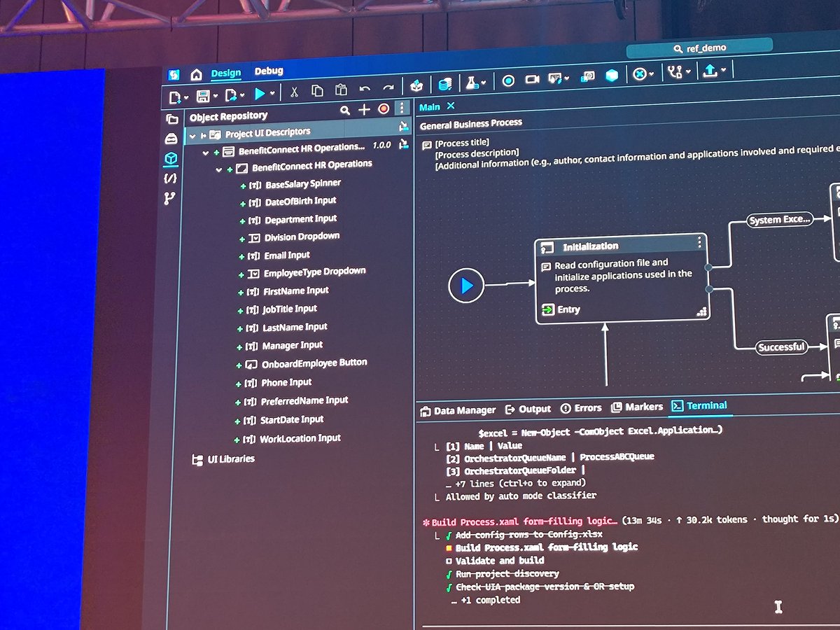The image size is (840, 630).
Task: Click the ref_demo search box
Action: pyautogui.click(x=699, y=48)
